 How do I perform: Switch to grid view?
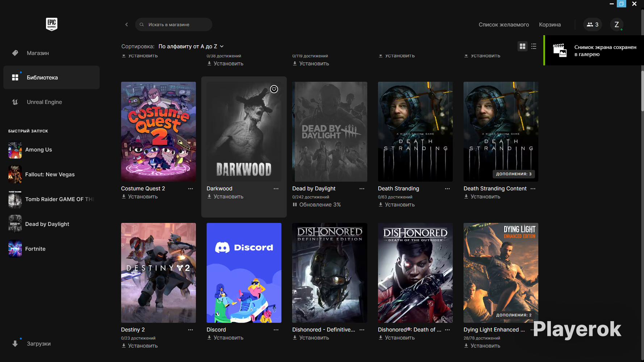pos(522,46)
